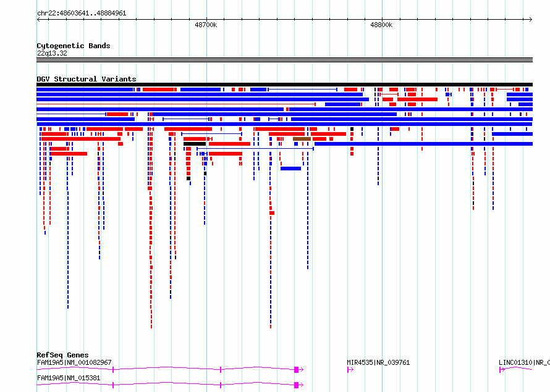
Task: Click the chr22:48603641..48884961 coordinate label
Action: (x=82, y=14)
